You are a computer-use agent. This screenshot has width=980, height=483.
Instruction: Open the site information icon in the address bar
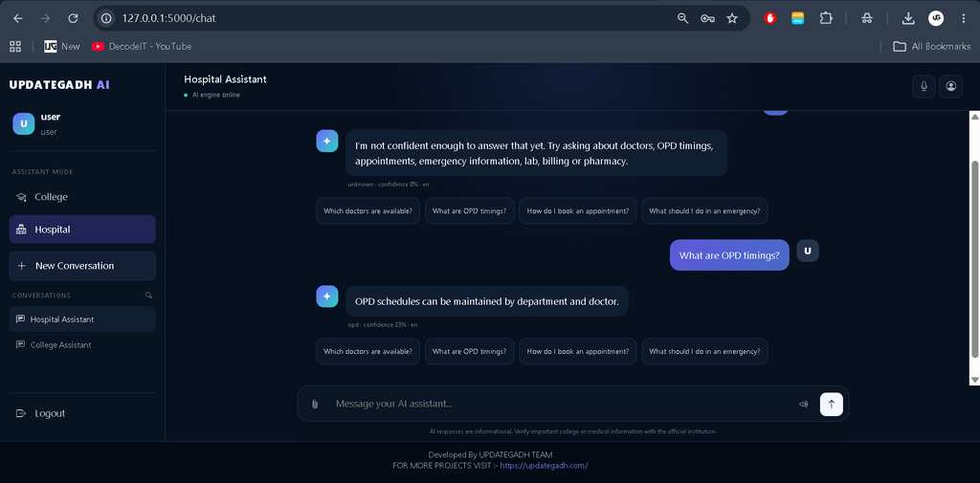click(106, 18)
